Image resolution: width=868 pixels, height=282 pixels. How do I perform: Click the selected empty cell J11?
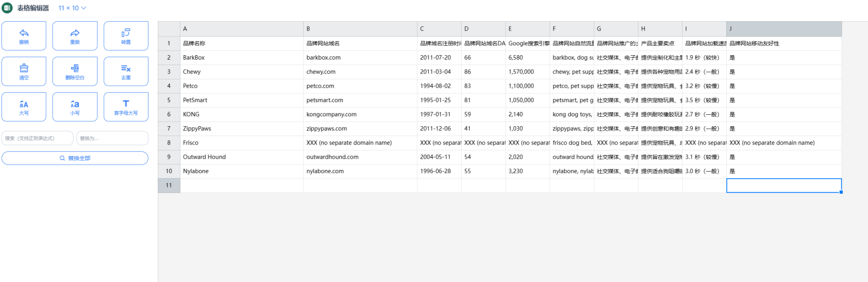[x=784, y=185]
